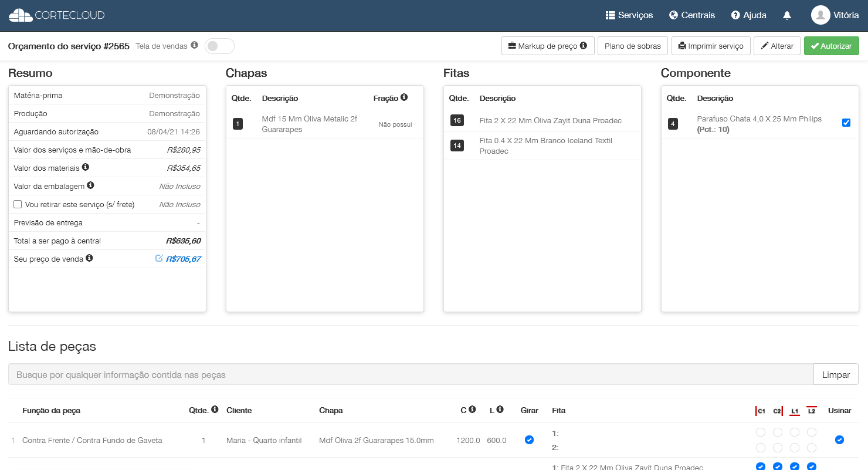
Task: Click quantity badge 16 in Fitas
Action: click(457, 120)
